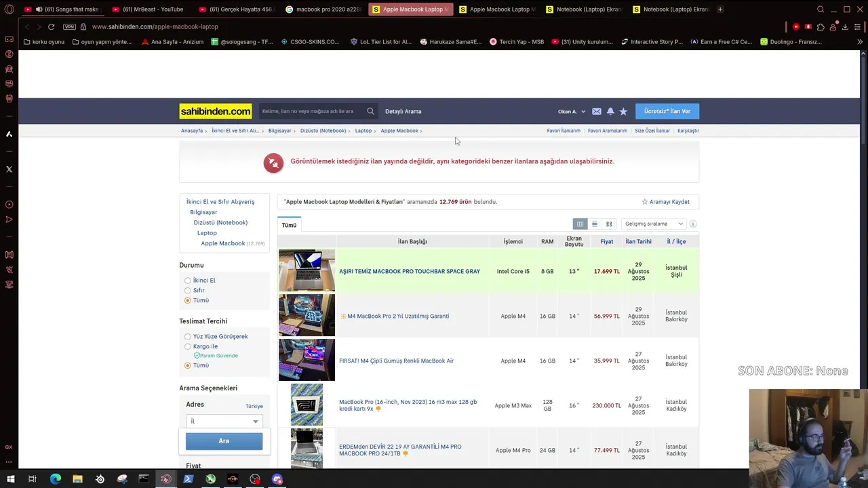This screenshot has width=868, height=488.
Task: Switch to list view icon
Action: [595, 224]
